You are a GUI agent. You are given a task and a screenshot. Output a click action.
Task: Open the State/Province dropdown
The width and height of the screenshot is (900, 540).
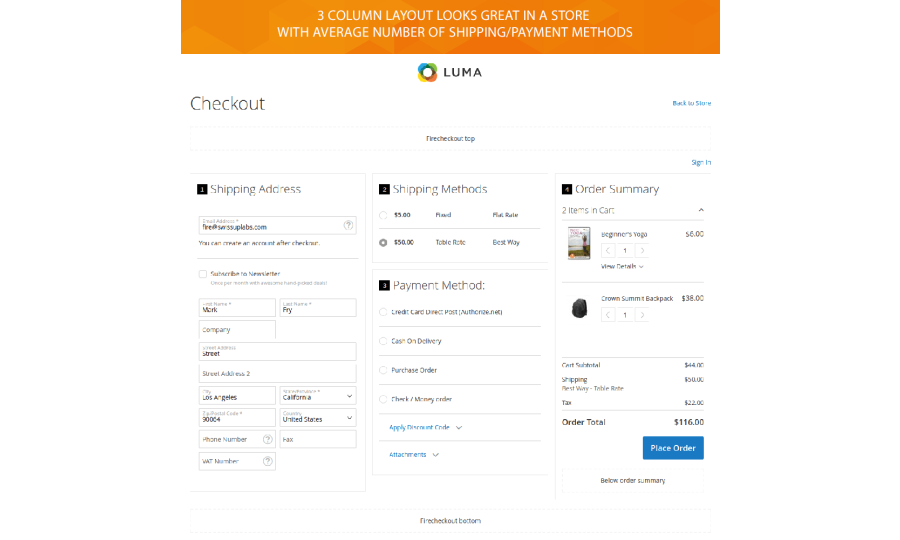318,396
